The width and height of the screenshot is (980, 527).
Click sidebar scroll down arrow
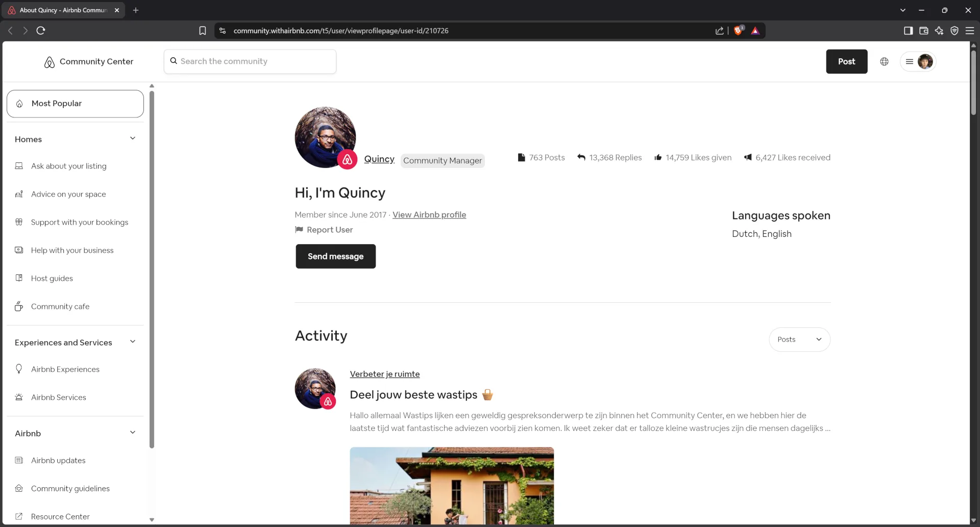click(152, 519)
